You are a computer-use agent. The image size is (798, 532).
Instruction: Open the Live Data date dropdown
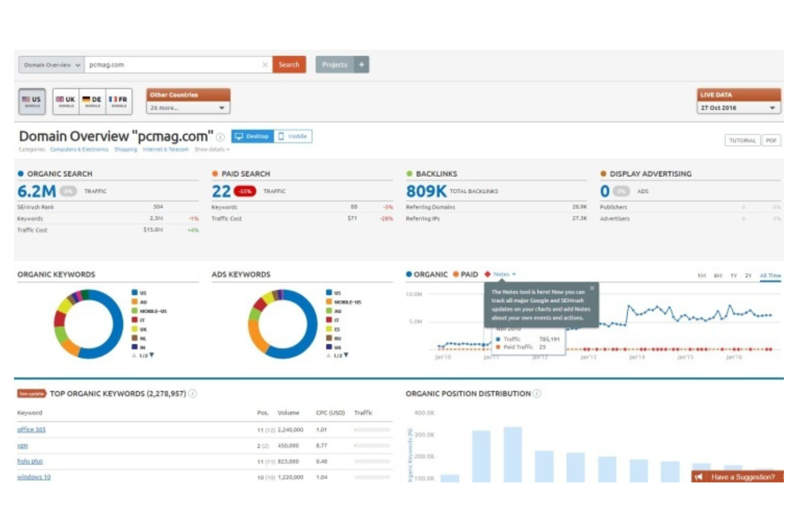tap(738, 108)
